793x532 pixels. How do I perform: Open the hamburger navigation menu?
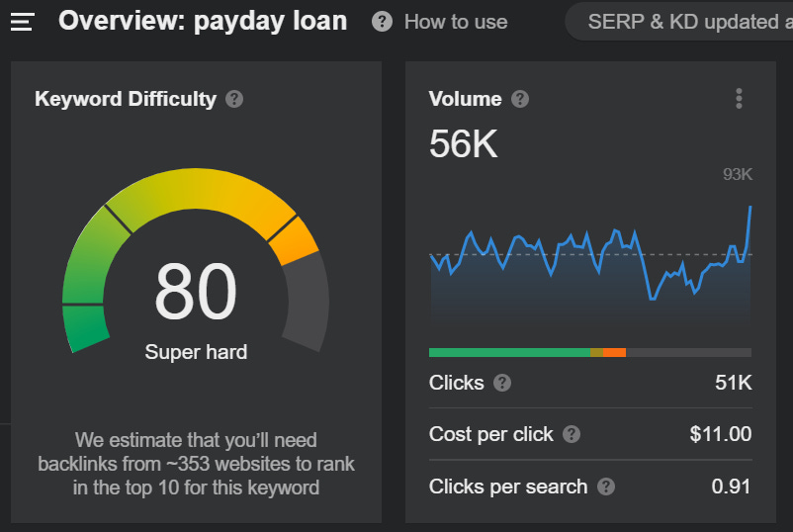[x=23, y=22]
